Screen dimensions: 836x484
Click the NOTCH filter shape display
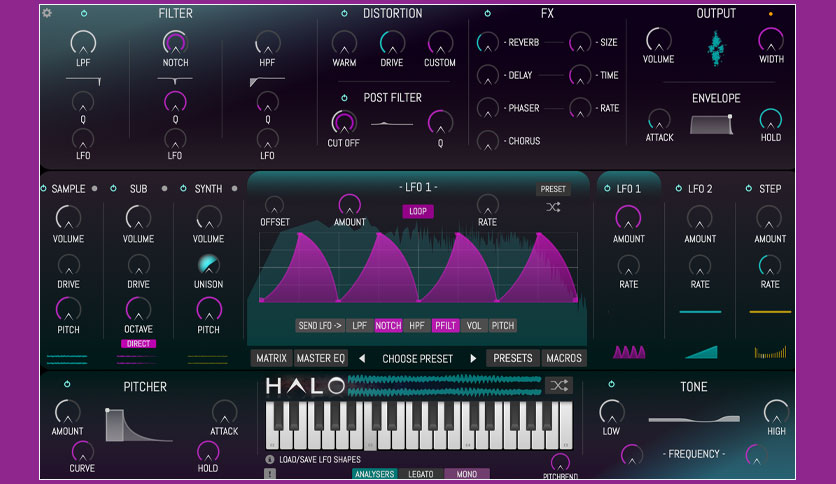point(175,80)
